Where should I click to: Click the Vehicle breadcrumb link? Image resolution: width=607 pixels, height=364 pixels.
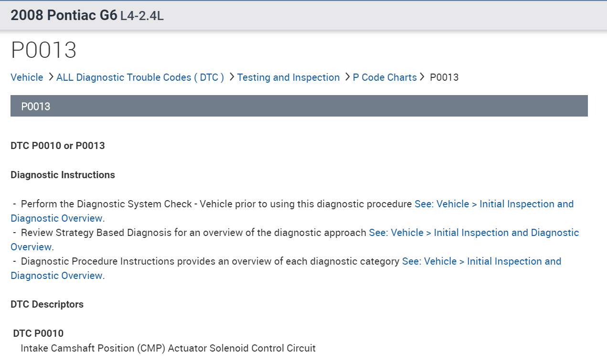(x=27, y=77)
